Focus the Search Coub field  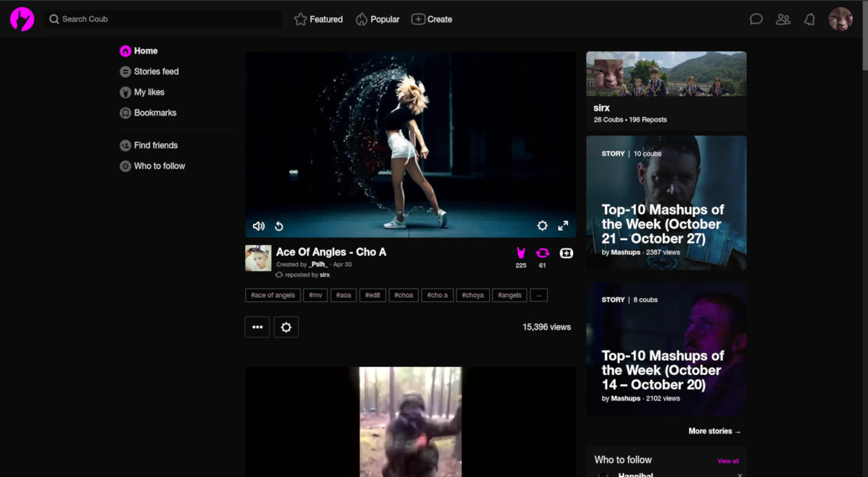coord(165,19)
